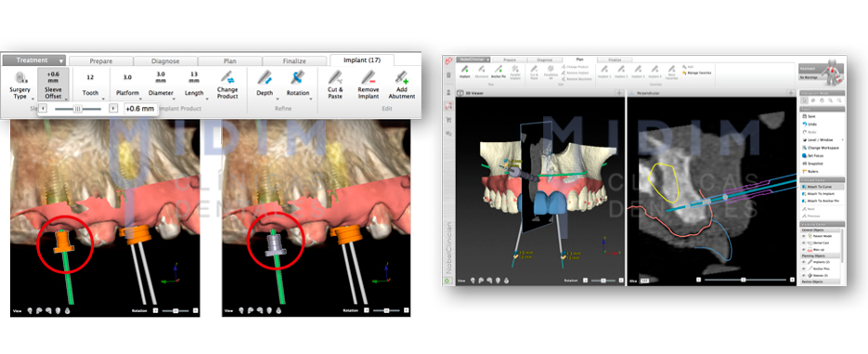Screen dimensions: 868x354
Task: Switch to Finalize tab beside Treatment dropdown
Action: click(294, 61)
